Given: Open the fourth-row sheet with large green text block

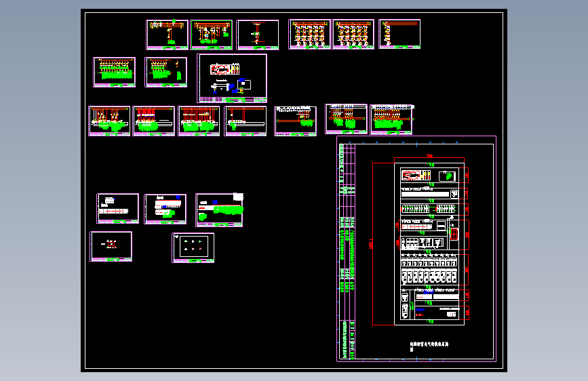Looking at the screenshot, I should point(219,210).
